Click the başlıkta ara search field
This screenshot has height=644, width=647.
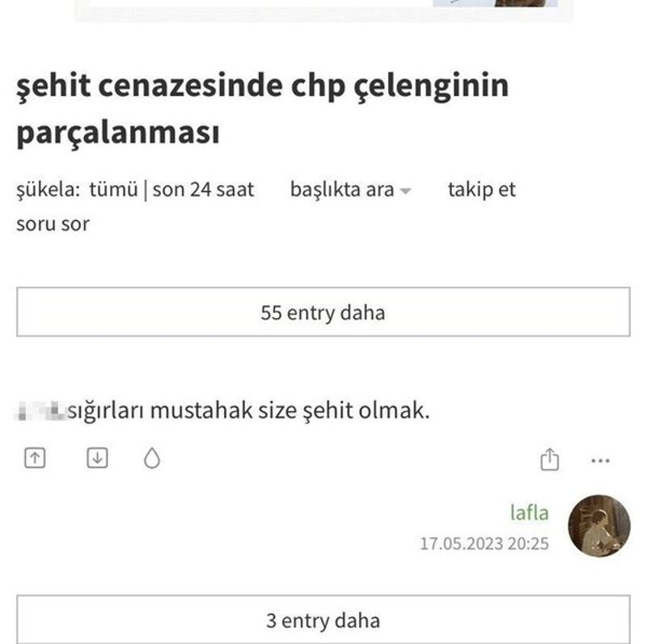[x=342, y=190]
